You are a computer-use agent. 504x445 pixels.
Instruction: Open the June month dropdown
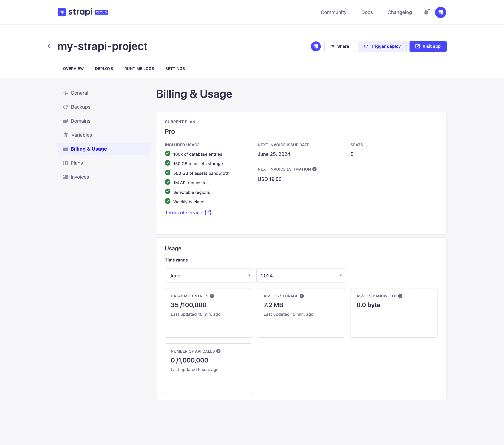coord(210,276)
